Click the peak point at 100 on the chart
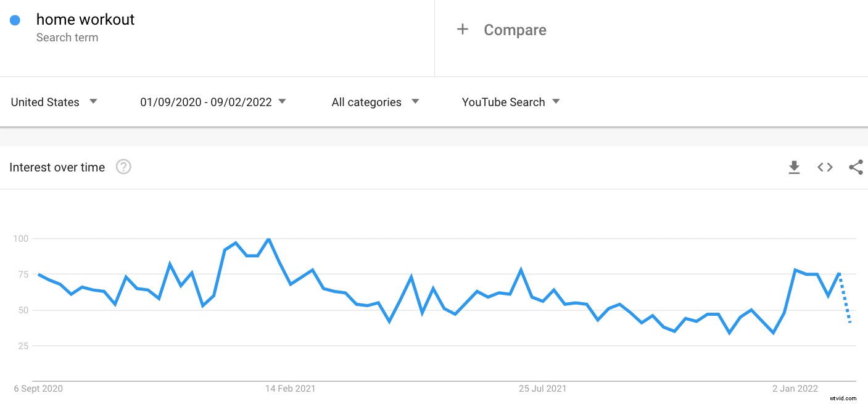 tap(268, 239)
